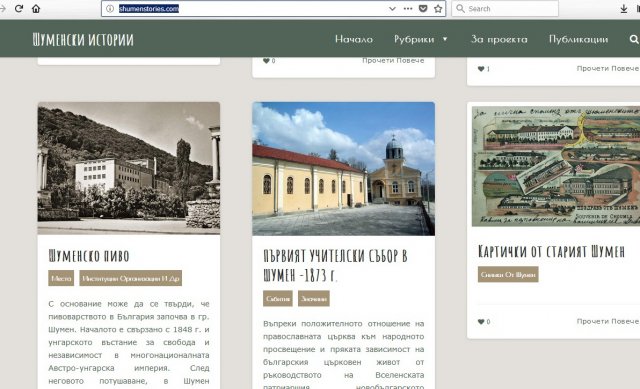Open the Шуменско пиво article title
Viewport: 640px width, 389px height.
tap(89, 256)
